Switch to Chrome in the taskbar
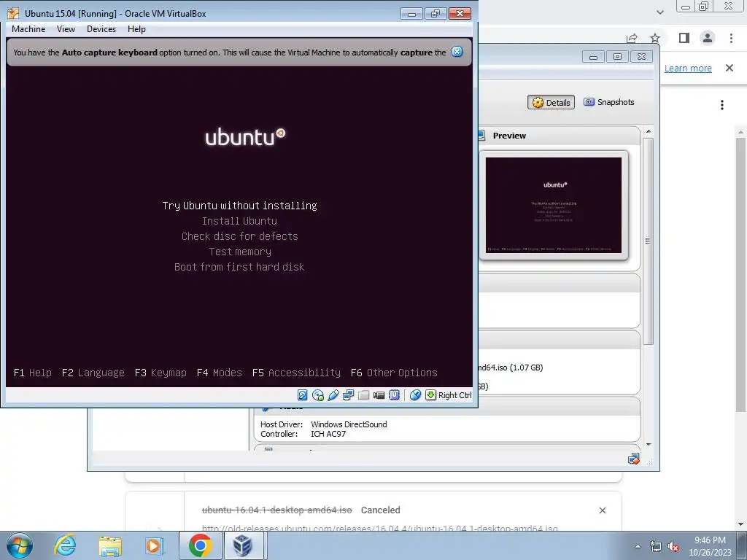 point(200,545)
